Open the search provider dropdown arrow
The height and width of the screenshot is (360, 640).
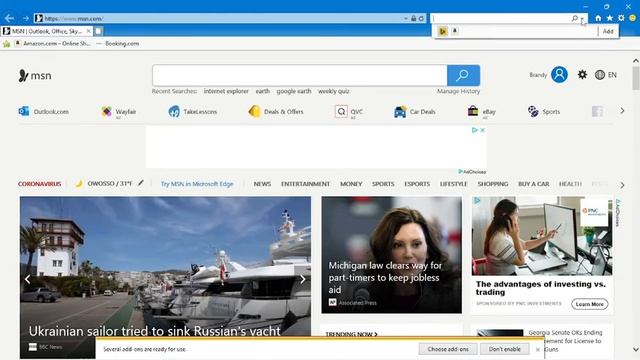point(583,18)
